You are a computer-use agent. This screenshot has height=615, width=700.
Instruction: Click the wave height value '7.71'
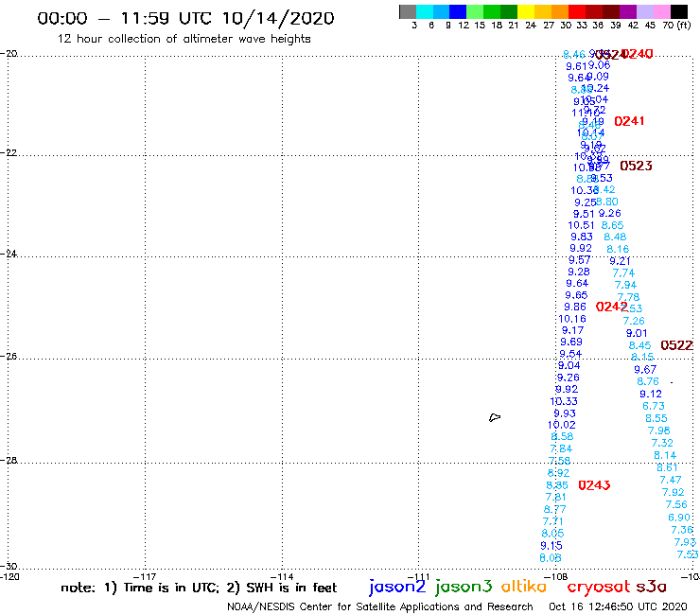pyautogui.click(x=553, y=521)
